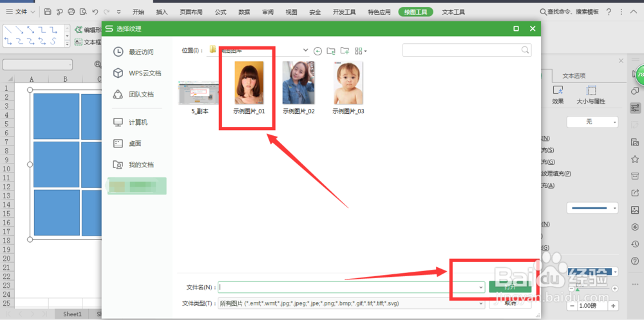Click the 文本框 button in ribbon

click(x=88, y=42)
